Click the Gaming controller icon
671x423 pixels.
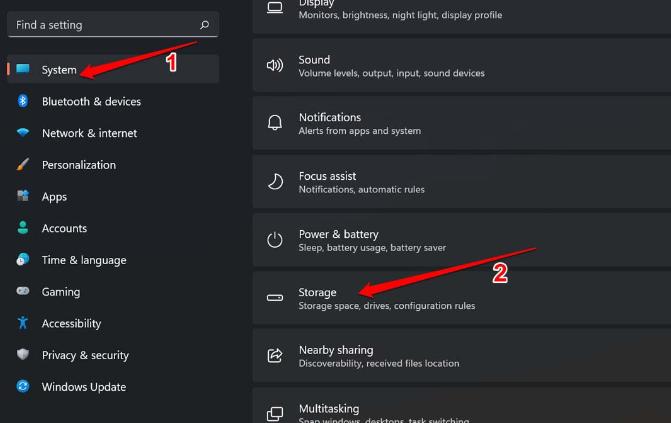click(x=23, y=291)
